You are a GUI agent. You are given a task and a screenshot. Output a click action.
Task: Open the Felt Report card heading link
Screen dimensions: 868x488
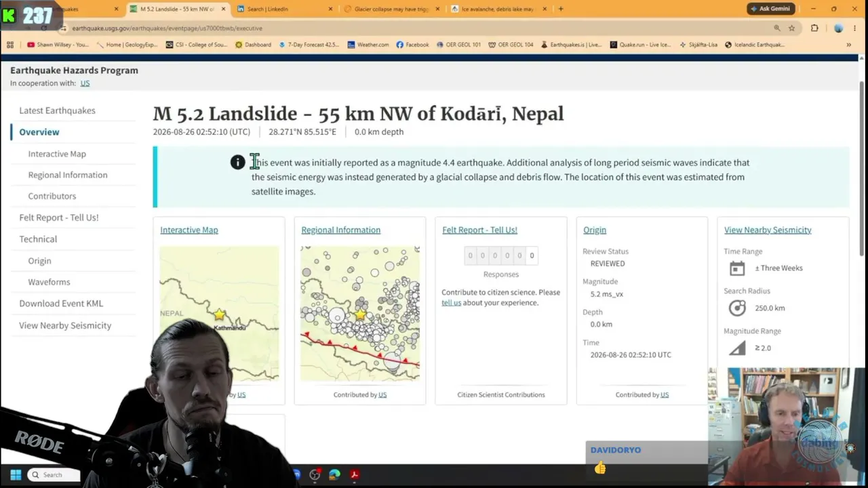(480, 230)
